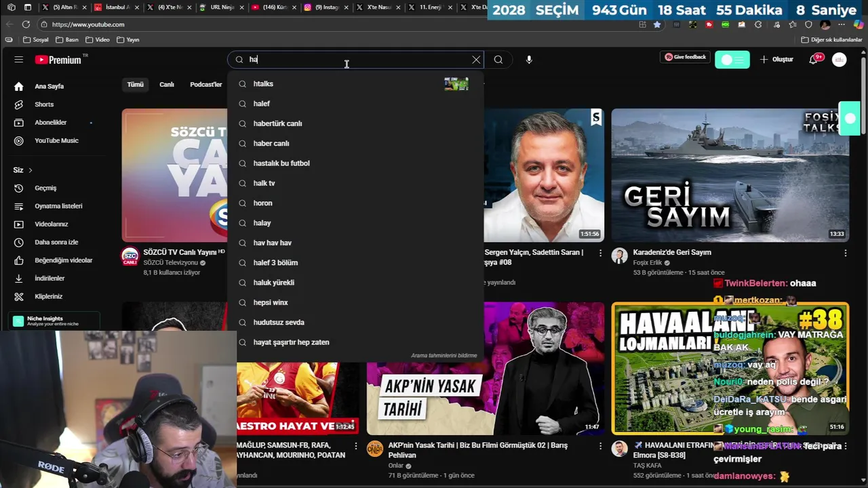
Task: Open the 'Video' bookmarks folder
Action: click(x=97, y=40)
